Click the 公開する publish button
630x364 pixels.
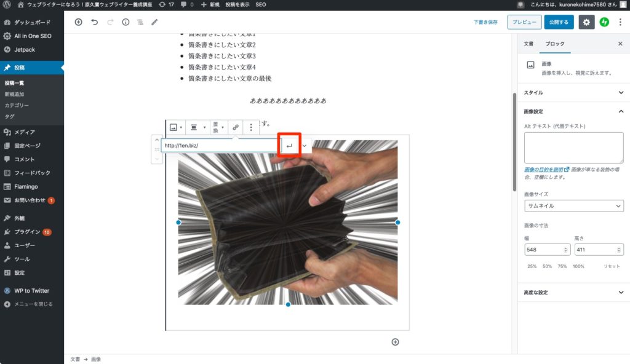(x=559, y=22)
